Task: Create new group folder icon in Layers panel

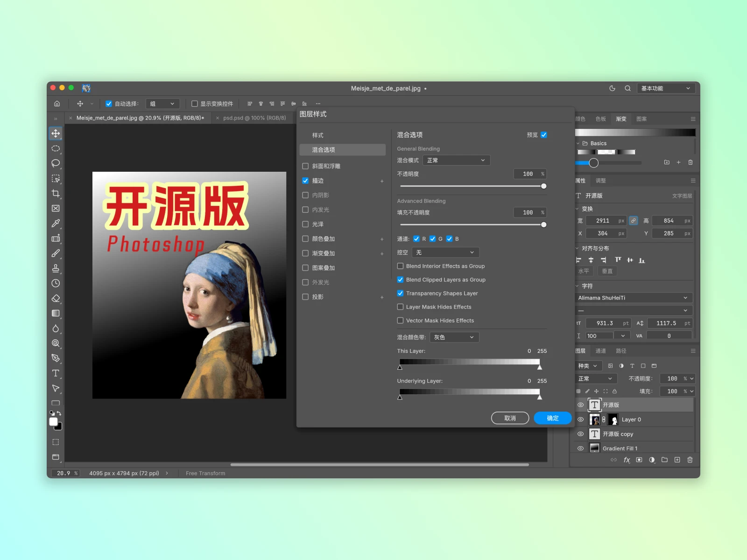Action: tap(664, 460)
